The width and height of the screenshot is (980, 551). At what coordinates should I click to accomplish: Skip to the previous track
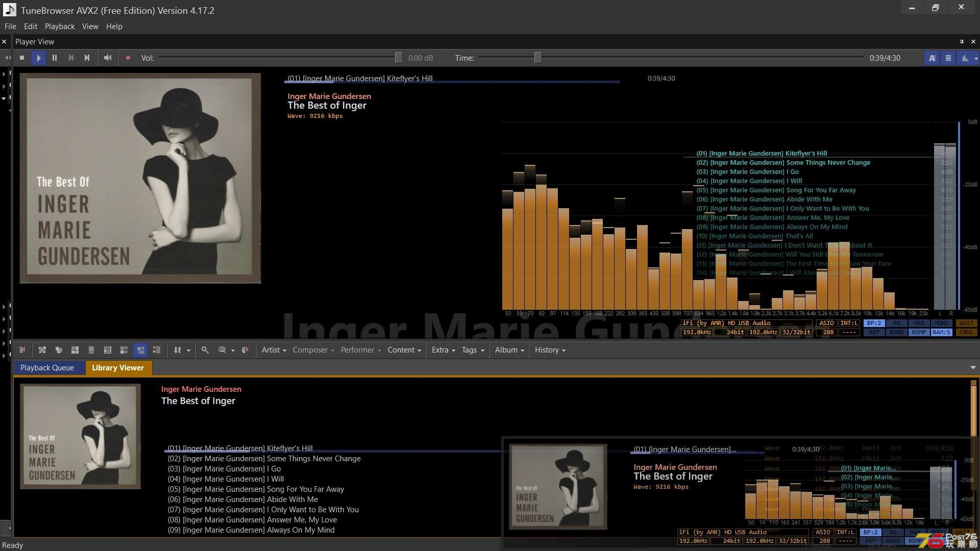pos(71,58)
